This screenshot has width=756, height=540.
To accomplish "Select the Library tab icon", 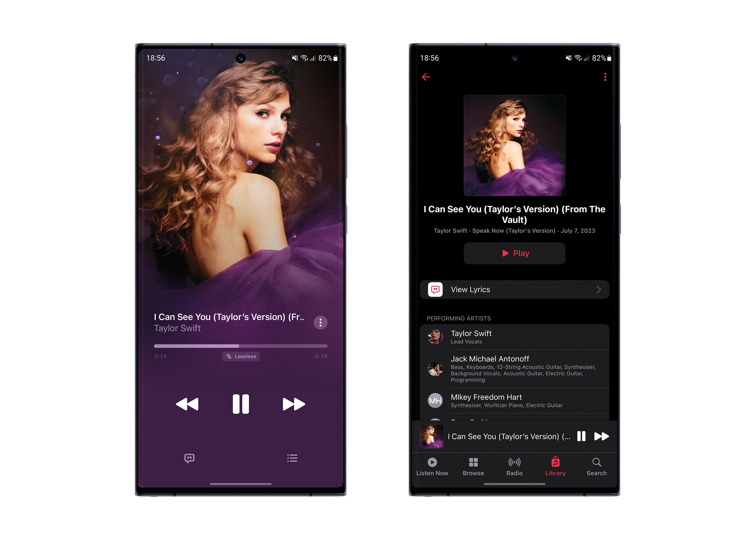I will coord(556,466).
